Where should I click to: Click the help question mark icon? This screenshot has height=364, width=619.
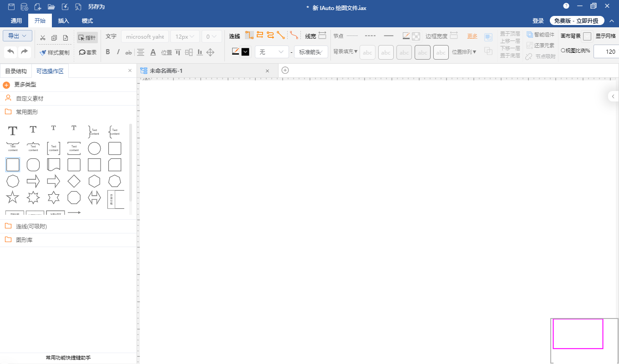(x=566, y=6)
